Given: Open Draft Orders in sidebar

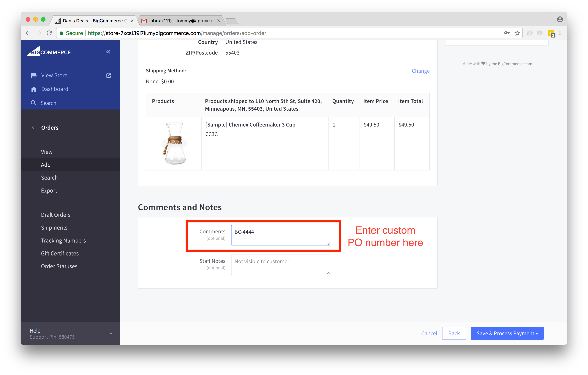Looking at the screenshot, I should pos(56,215).
